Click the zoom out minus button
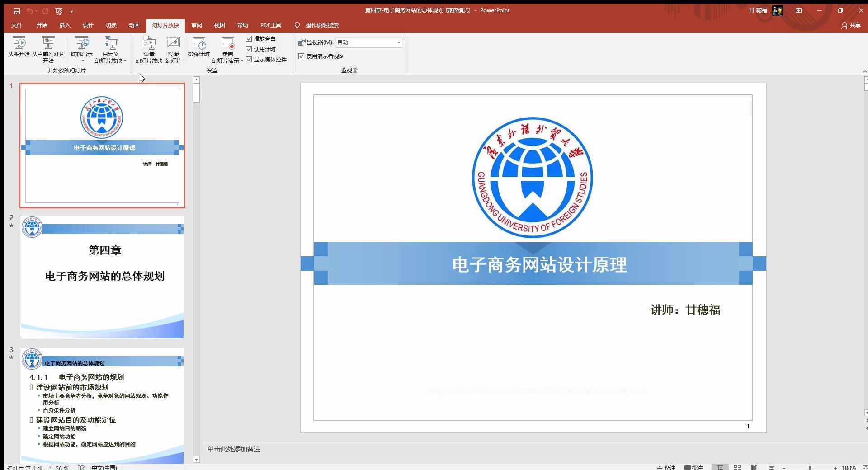This screenshot has width=868, height=470. 784,468
